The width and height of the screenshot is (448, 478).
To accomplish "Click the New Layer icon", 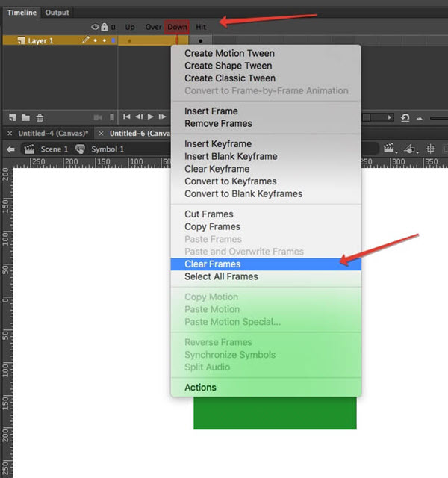I will point(13,117).
